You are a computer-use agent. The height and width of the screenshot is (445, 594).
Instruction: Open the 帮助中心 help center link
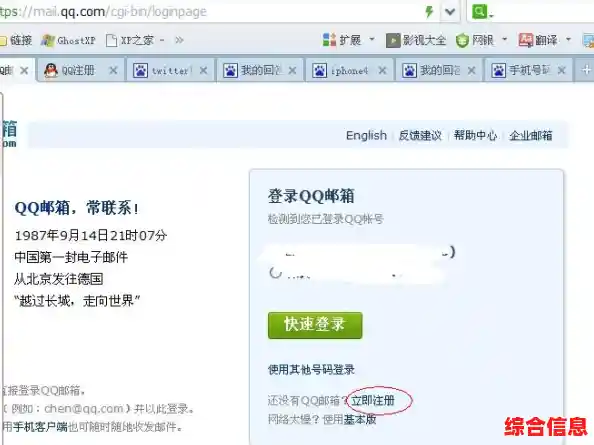[x=475, y=135]
